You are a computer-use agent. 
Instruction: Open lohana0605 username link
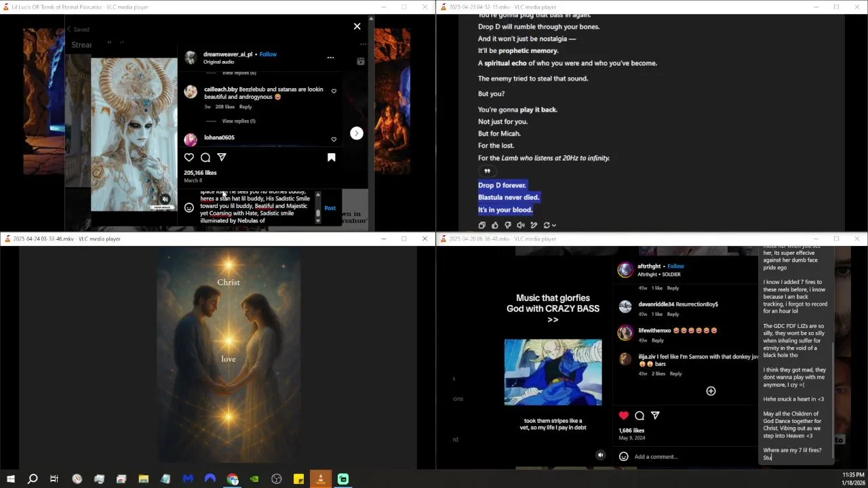click(x=219, y=138)
